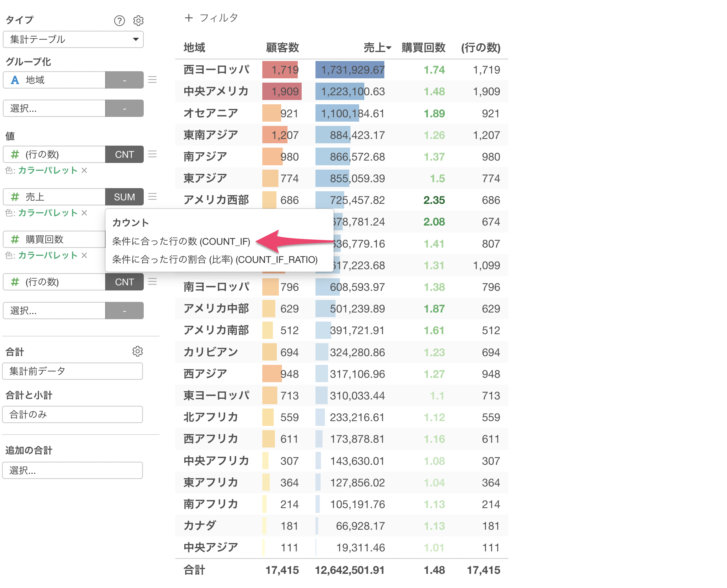Open カラーパレット link under first (行の数)

[48, 170]
